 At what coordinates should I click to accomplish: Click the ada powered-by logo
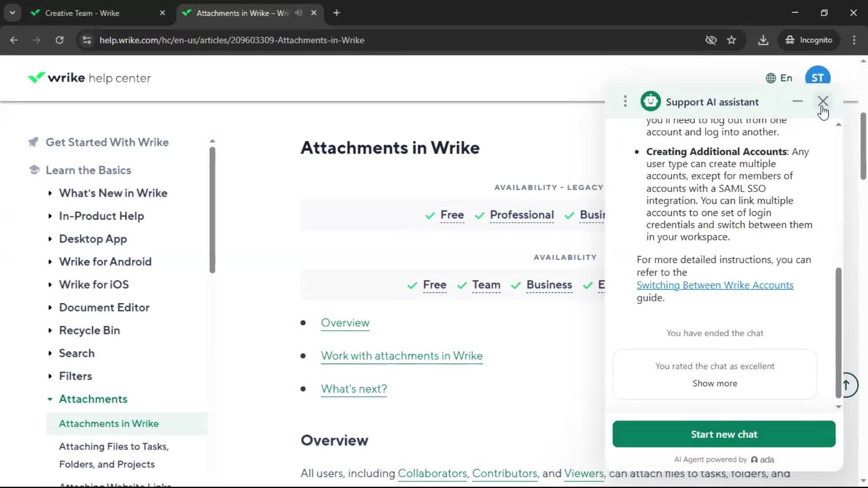point(763,460)
